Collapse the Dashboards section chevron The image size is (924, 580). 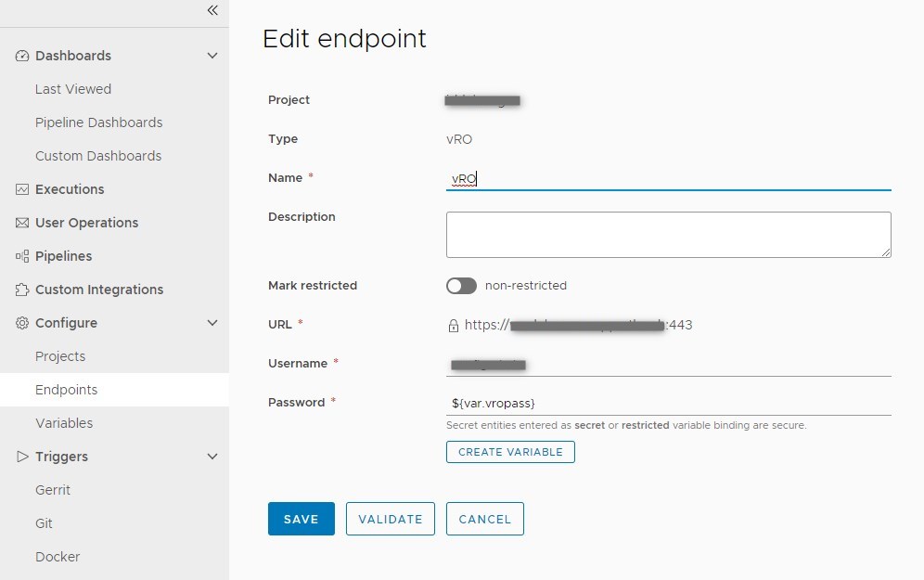pyautogui.click(x=212, y=56)
